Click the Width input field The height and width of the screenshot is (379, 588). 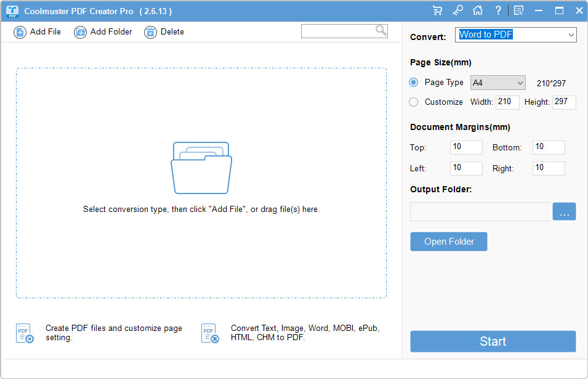[x=507, y=102]
